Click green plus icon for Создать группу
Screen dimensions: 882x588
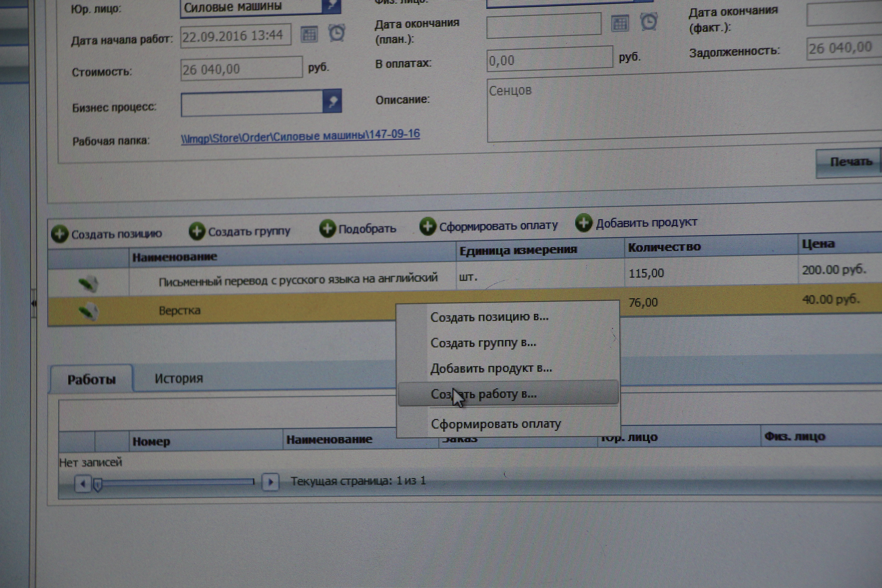pyautogui.click(x=197, y=231)
